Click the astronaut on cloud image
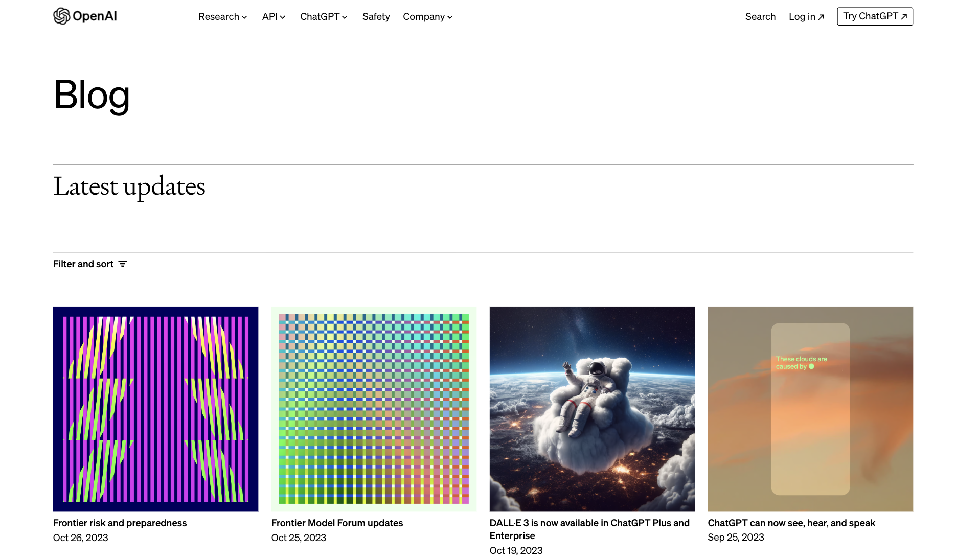956x560 pixels. tap(592, 409)
